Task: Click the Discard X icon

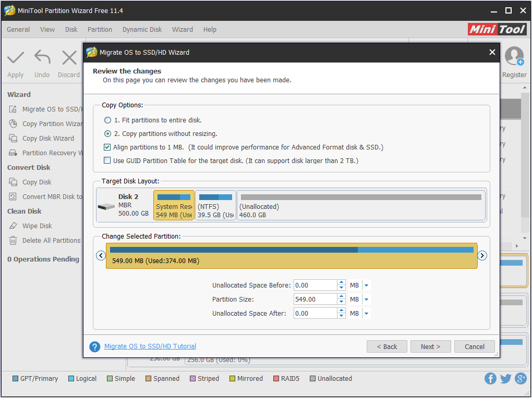Action: 69,57
